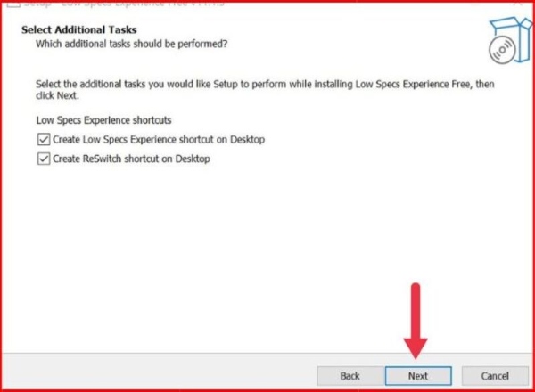Screen dimensions: 535x392
Task: Click the installer box-and-disc icon
Action: click(510, 40)
